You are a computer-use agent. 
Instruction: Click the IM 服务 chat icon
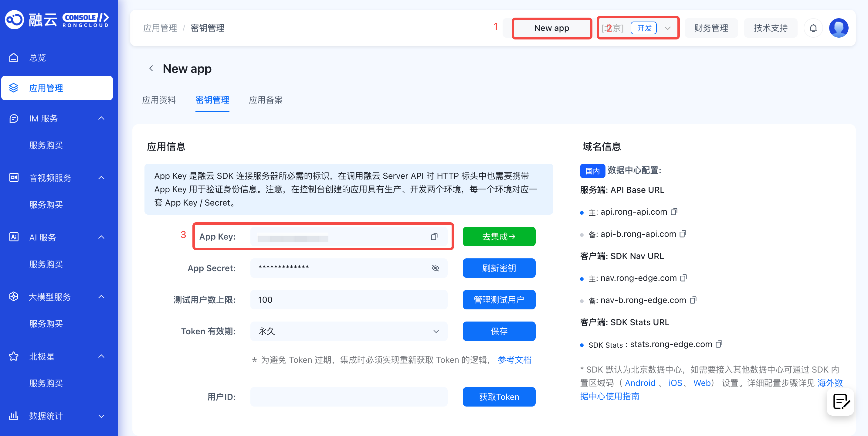13,118
